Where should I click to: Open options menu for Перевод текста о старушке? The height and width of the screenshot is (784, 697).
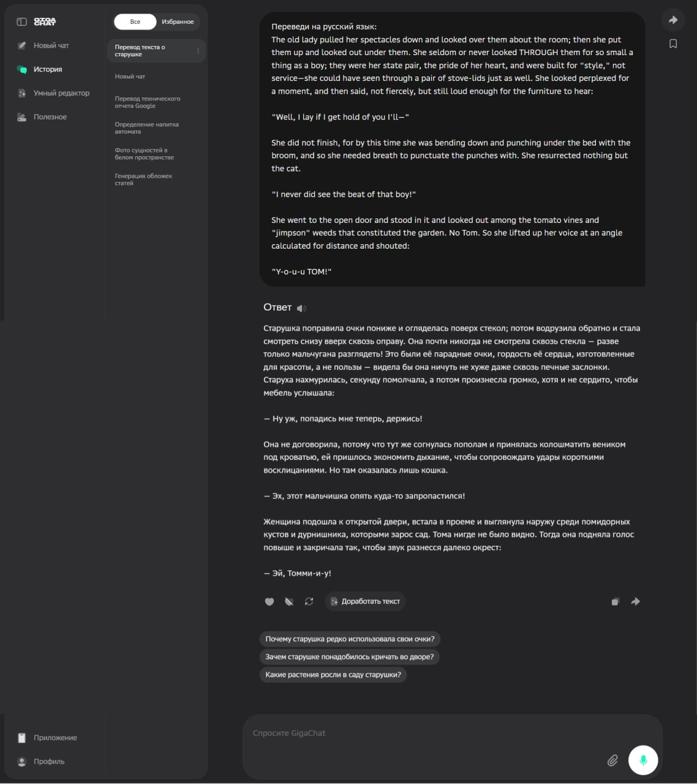tap(198, 51)
